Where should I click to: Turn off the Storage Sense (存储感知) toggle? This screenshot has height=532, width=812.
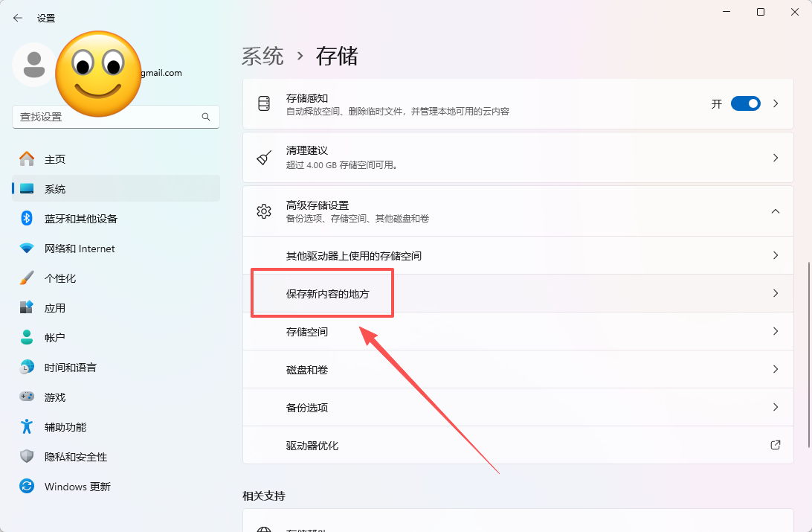(745, 103)
